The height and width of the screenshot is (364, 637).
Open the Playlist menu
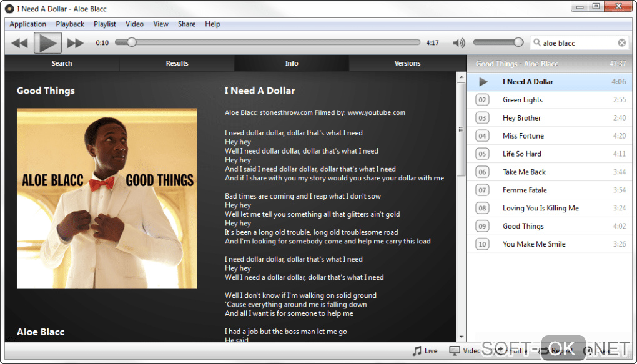tap(105, 24)
